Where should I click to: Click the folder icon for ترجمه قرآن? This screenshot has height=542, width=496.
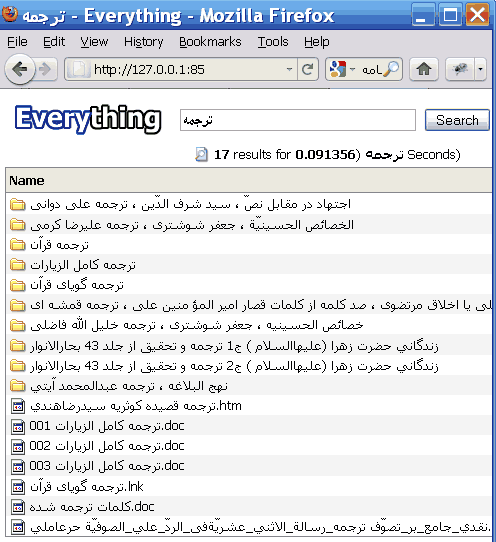click(17, 245)
